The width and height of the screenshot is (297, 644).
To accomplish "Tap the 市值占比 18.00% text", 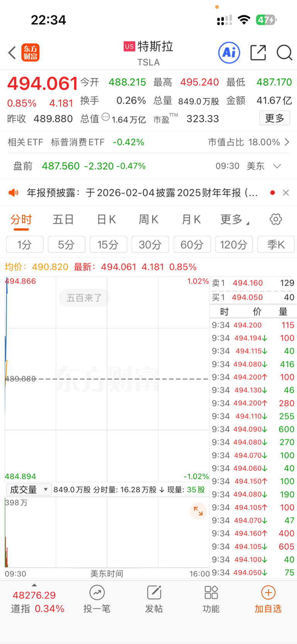I will click(x=244, y=142).
